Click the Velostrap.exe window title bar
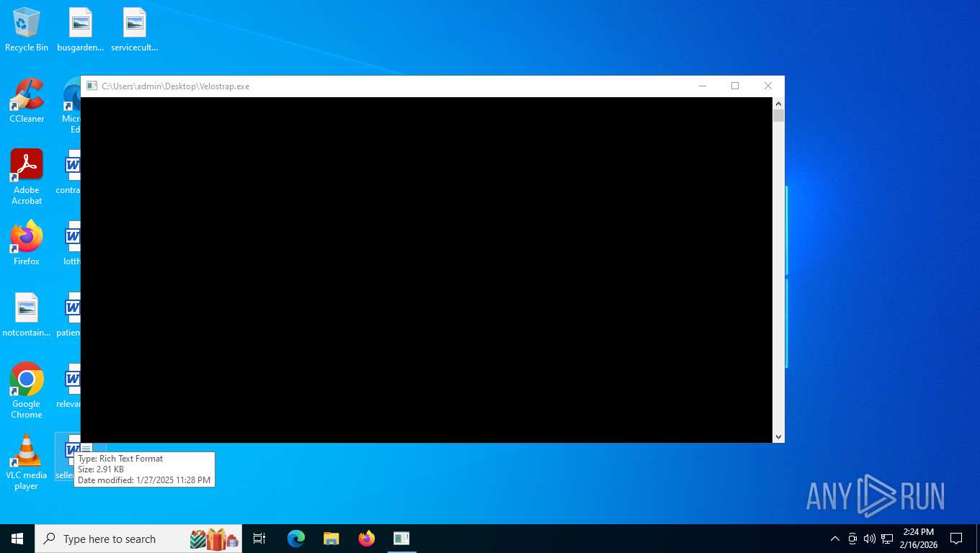Image resolution: width=980 pixels, height=553 pixels. [x=382, y=86]
